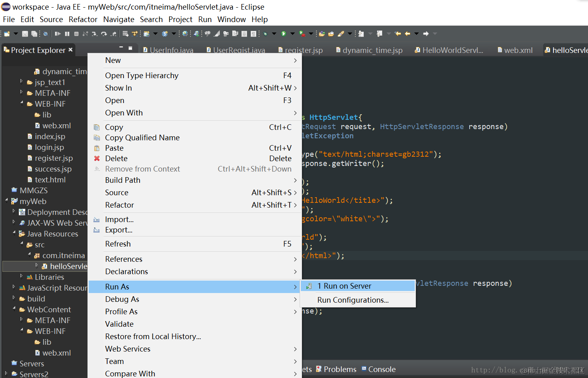The image size is (588, 378).
Task: Collapse the myWeb project node
Action: (x=6, y=200)
